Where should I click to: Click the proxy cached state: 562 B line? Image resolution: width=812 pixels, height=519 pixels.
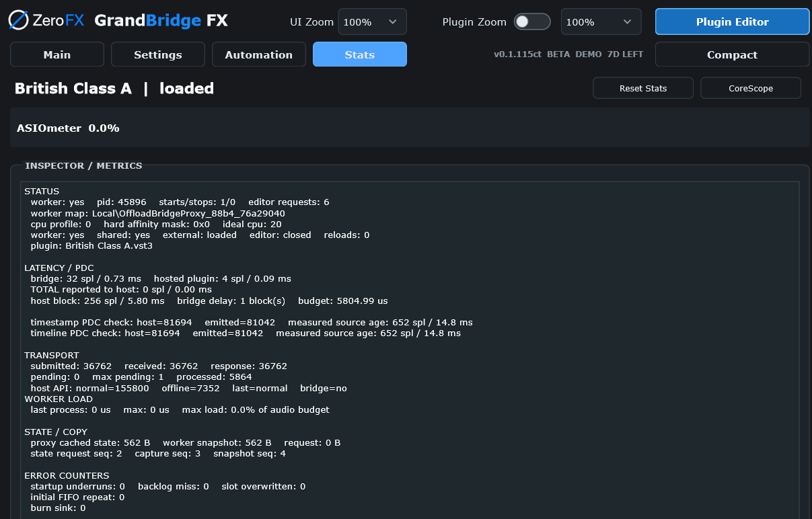coord(186,442)
